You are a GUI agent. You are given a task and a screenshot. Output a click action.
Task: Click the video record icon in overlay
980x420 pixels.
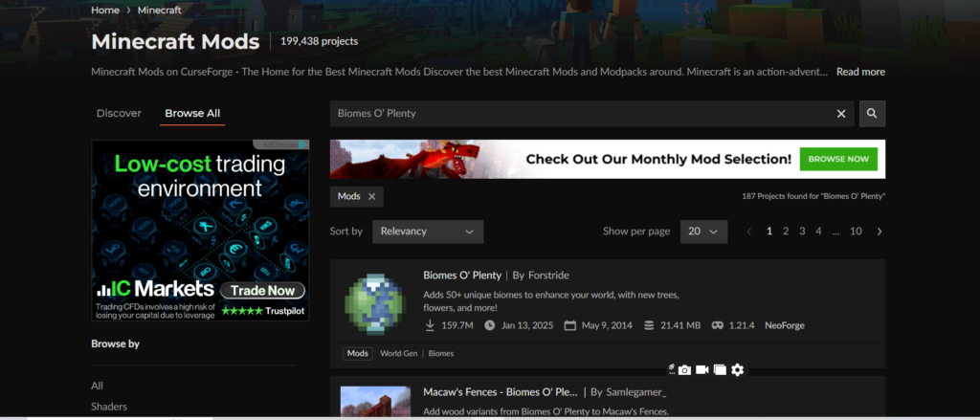coord(702,370)
